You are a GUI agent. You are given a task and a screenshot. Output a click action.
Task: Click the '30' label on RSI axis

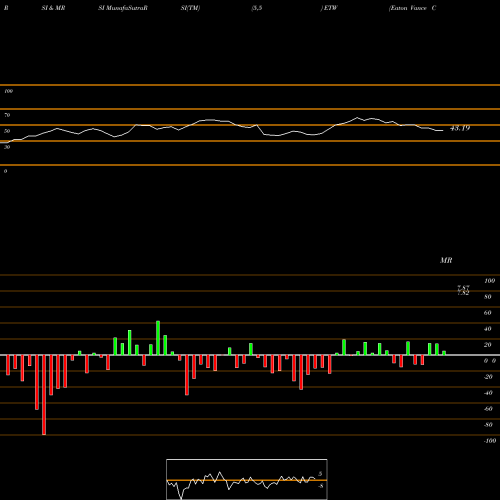click(7, 147)
